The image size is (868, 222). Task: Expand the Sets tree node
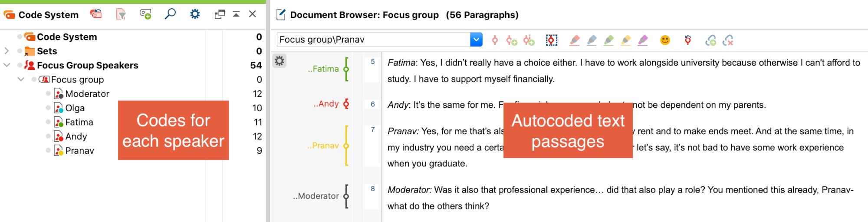point(7,51)
